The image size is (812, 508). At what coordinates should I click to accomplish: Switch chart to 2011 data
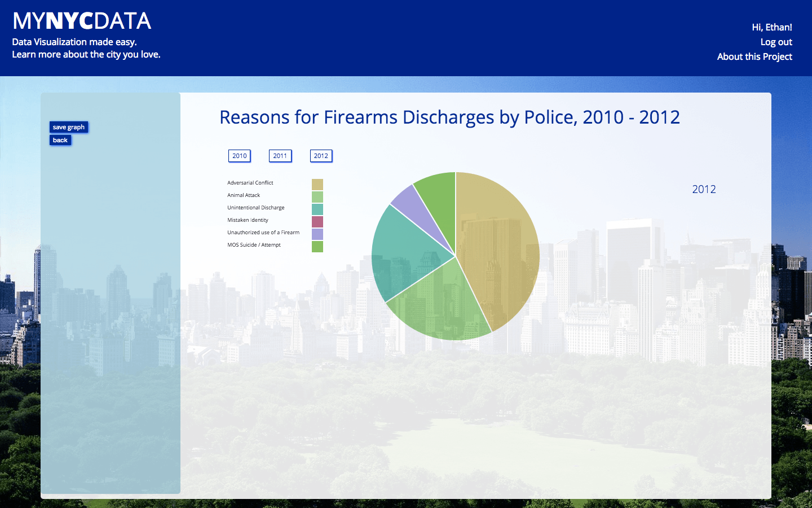point(280,156)
